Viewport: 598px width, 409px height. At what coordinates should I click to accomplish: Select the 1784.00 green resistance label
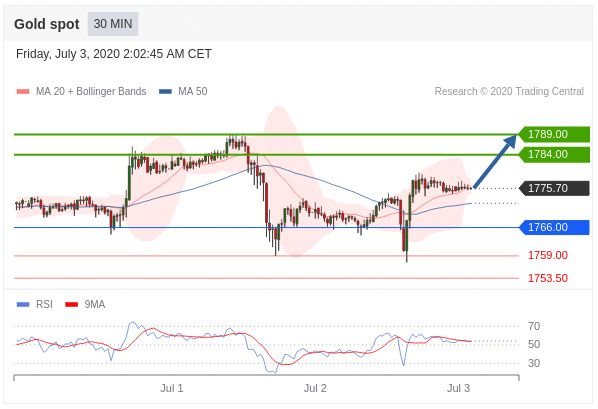coord(554,155)
